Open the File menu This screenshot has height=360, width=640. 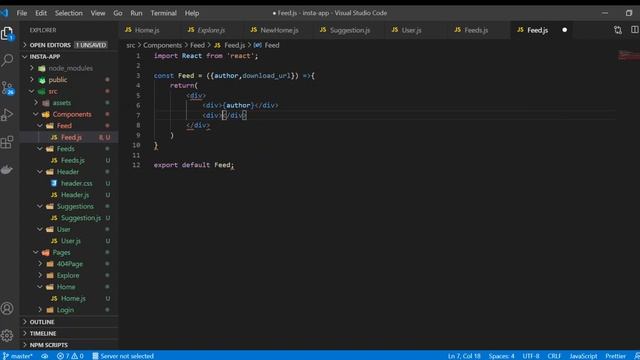22,13
